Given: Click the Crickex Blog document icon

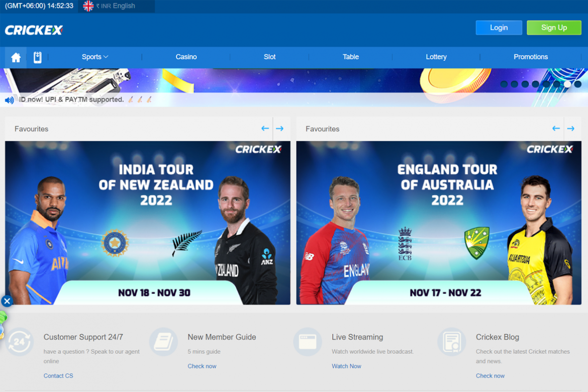Looking at the screenshot, I should click(x=451, y=342).
